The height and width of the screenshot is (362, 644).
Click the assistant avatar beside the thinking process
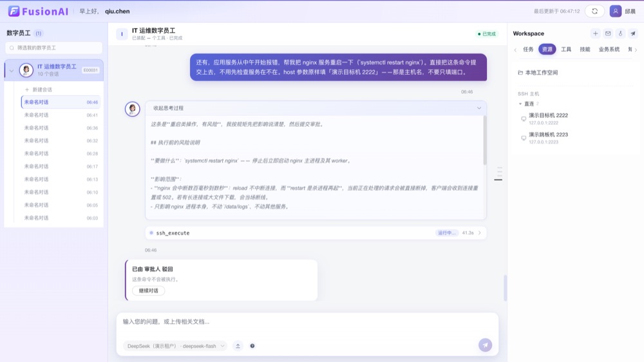(x=132, y=109)
